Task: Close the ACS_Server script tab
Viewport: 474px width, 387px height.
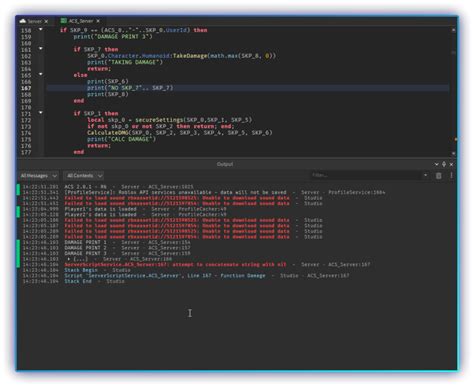Action: [x=98, y=21]
